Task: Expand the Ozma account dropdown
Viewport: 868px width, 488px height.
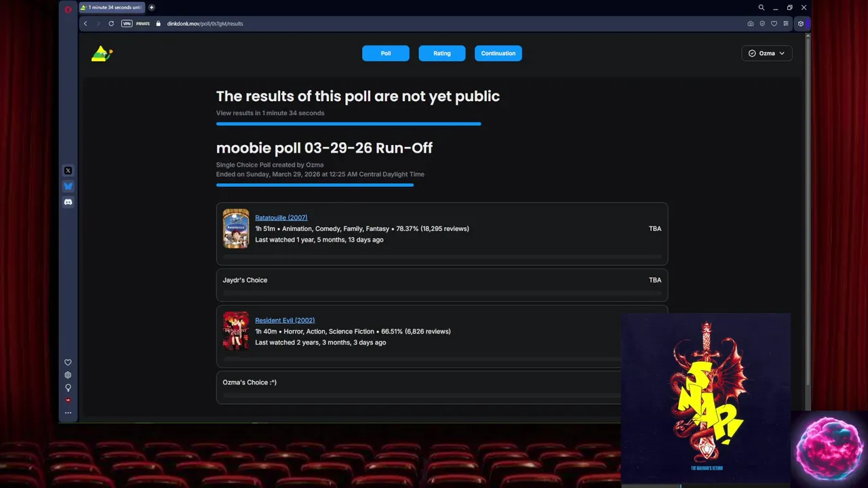Action: (767, 54)
